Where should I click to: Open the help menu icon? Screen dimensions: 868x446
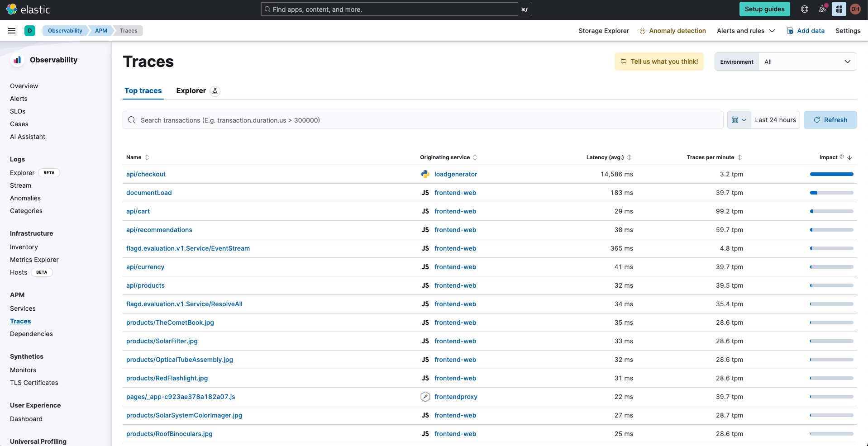pos(804,9)
